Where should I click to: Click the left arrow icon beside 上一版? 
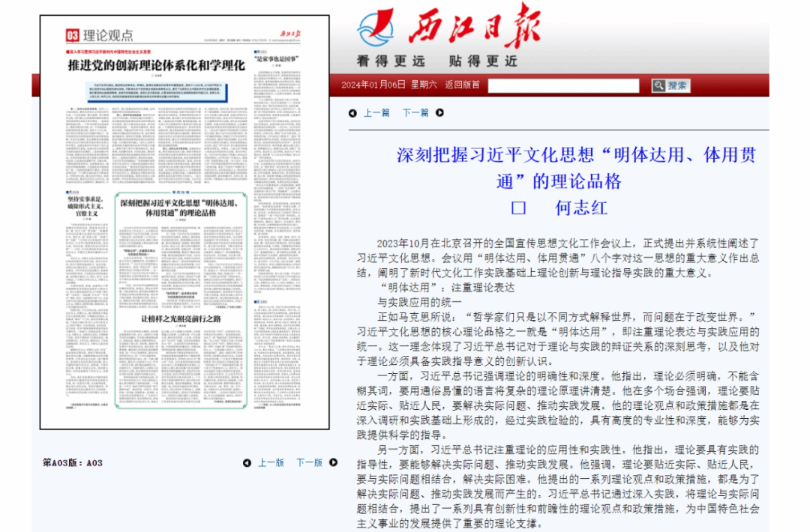[x=247, y=463]
